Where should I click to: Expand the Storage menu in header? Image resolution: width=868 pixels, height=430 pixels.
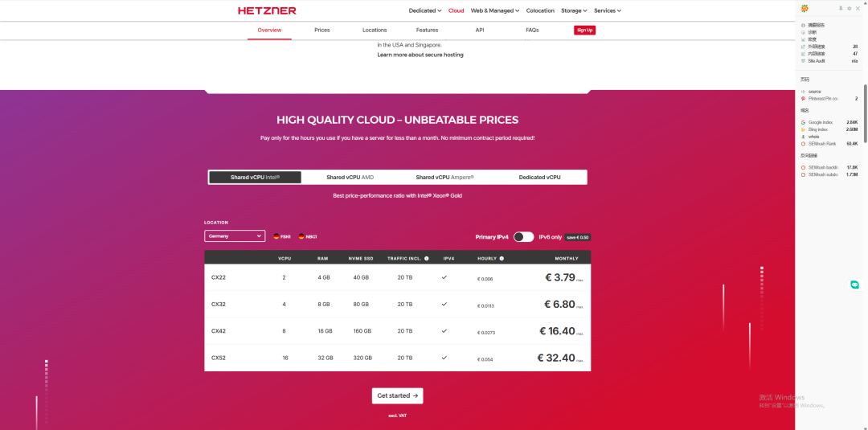coord(574,10)
